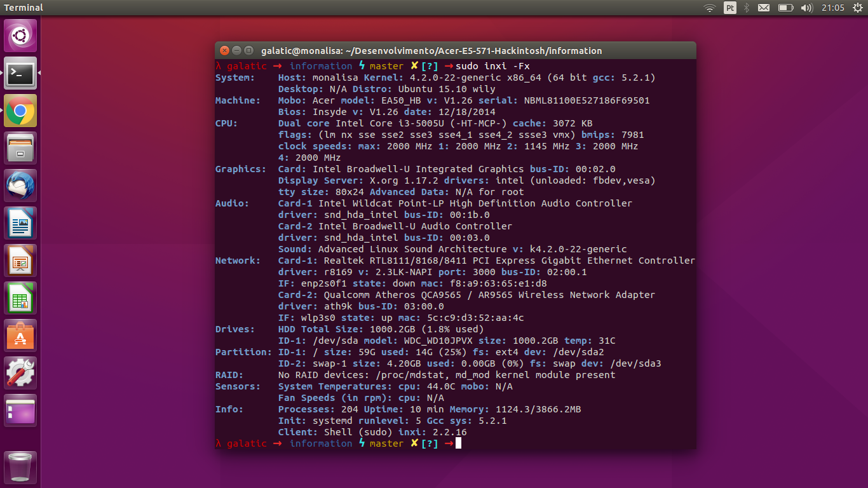The width and height of the screenshot is (868, 488).
Task: Click the 'Drives:' section label
Action: [235, 329]
